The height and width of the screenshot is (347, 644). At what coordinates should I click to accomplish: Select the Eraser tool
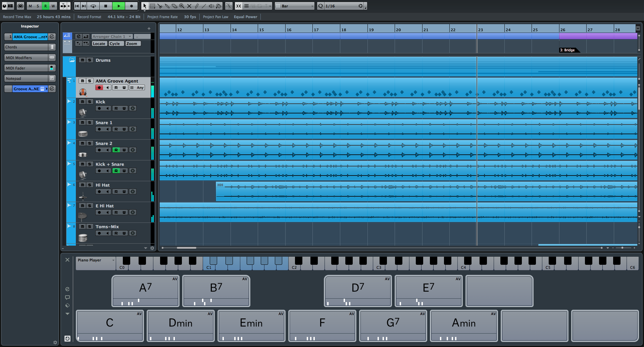(174, 6)
